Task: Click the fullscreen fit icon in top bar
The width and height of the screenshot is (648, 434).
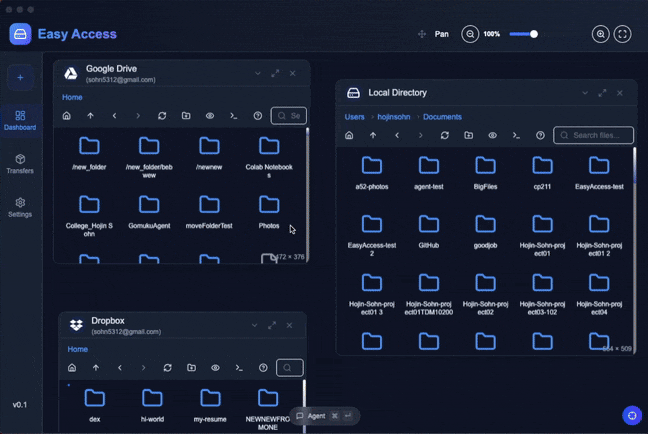Action: (622, 34)
